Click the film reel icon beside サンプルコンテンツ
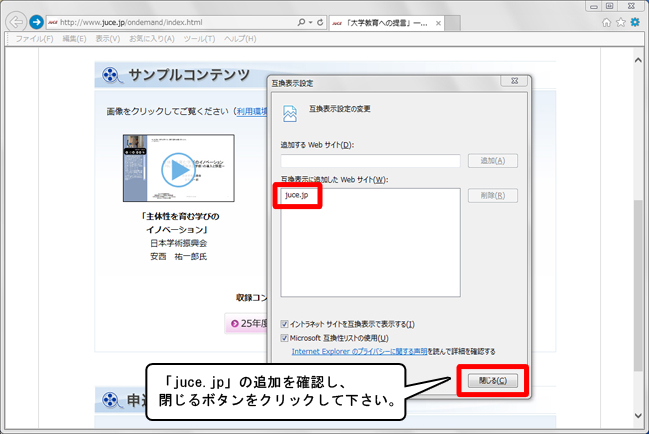649x434 pixels. (111, 75)
